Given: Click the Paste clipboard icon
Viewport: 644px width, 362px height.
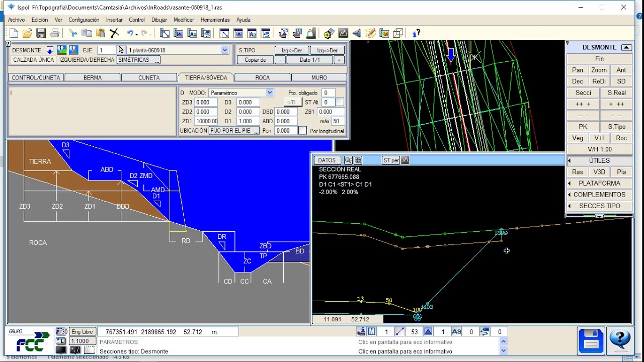Looking at the screenshot, I should click(101, 33).
